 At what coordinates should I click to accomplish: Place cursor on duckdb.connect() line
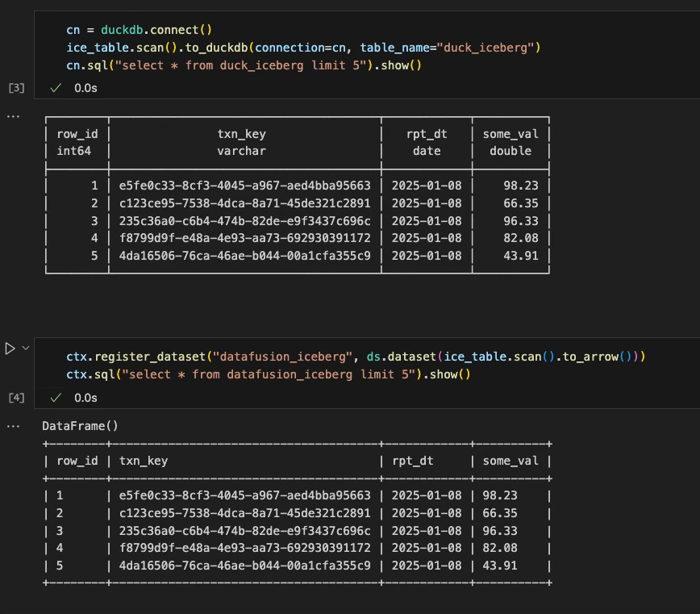click(140, 30)
